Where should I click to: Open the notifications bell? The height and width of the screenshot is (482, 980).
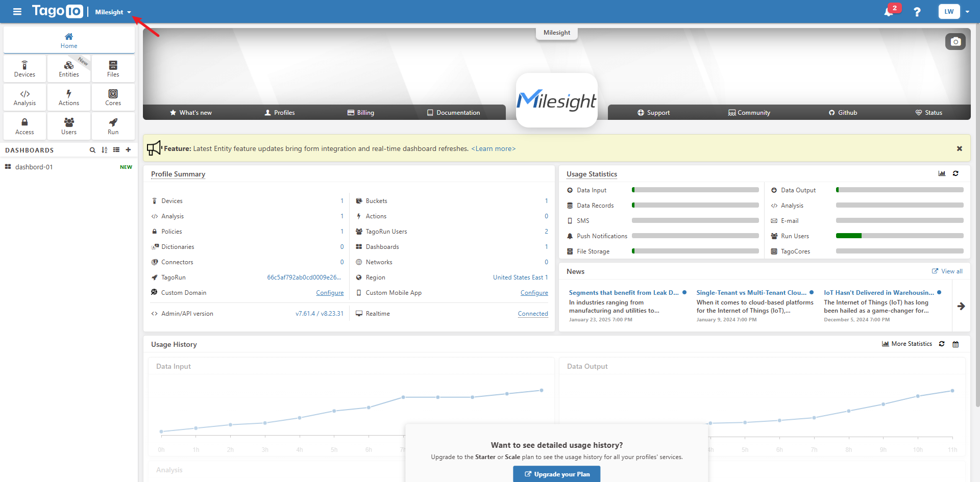pos(889,12)
